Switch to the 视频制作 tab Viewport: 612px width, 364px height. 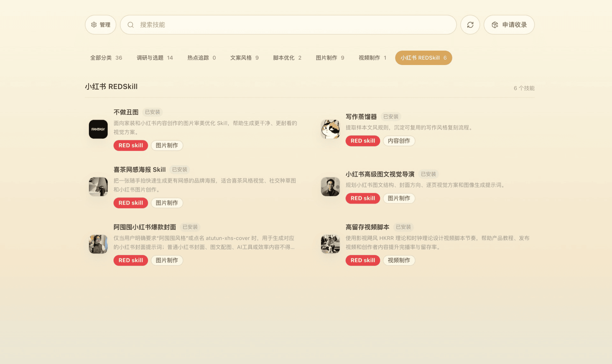(x=372, y=58)
